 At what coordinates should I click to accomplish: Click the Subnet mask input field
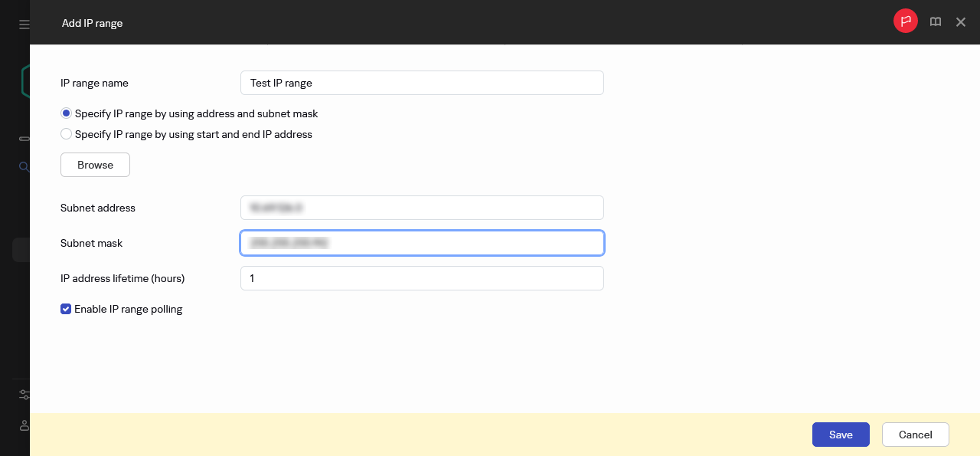tap(422, 243)
